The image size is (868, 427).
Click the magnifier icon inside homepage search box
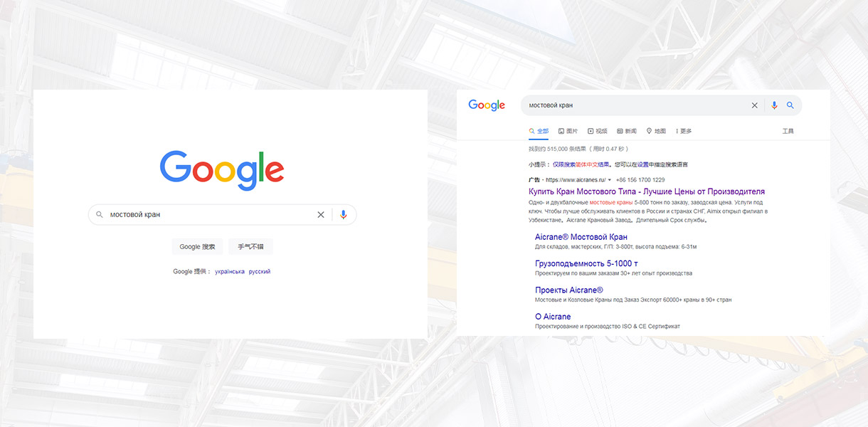coord(100,214)
